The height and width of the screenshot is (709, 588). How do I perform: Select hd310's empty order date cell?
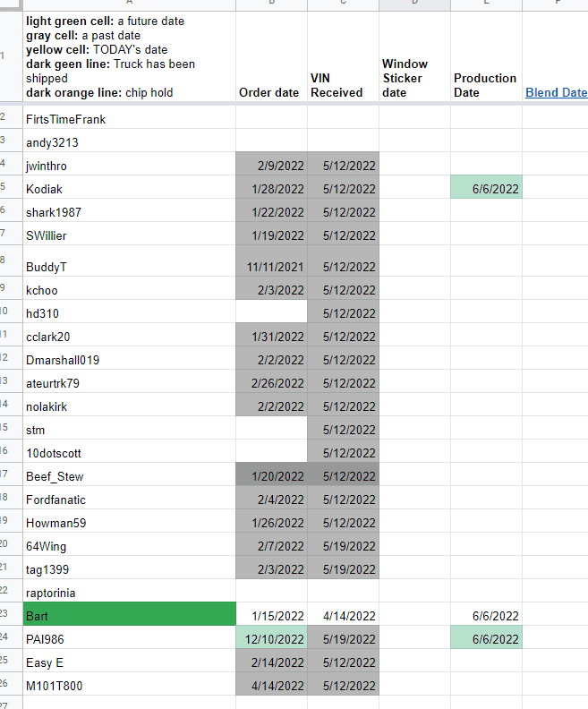tap(271, 313)
